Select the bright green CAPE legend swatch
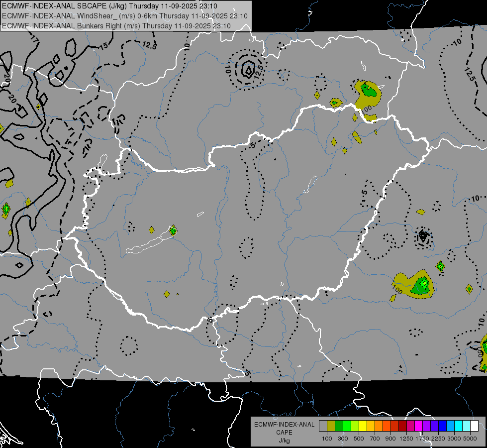The image size is (487, 448). pyautogui.click(x=347, y=426)
